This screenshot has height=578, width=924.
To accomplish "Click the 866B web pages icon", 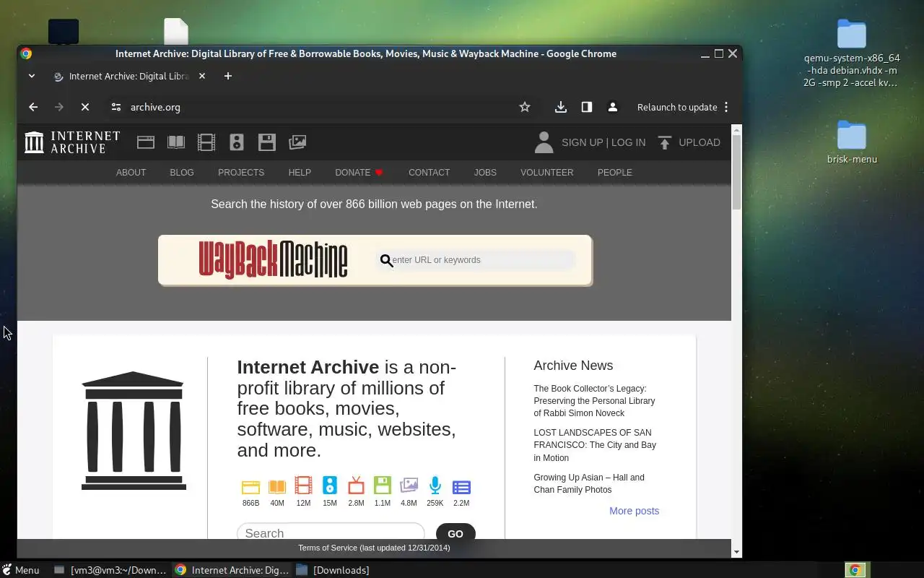I will (250, 486).
